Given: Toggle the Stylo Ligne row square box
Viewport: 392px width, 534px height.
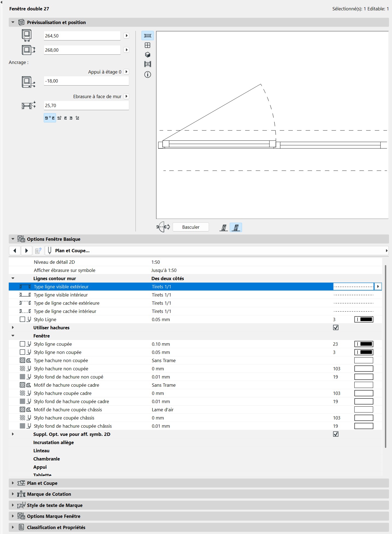Looking at the screenshot, I should click(22, 319).
